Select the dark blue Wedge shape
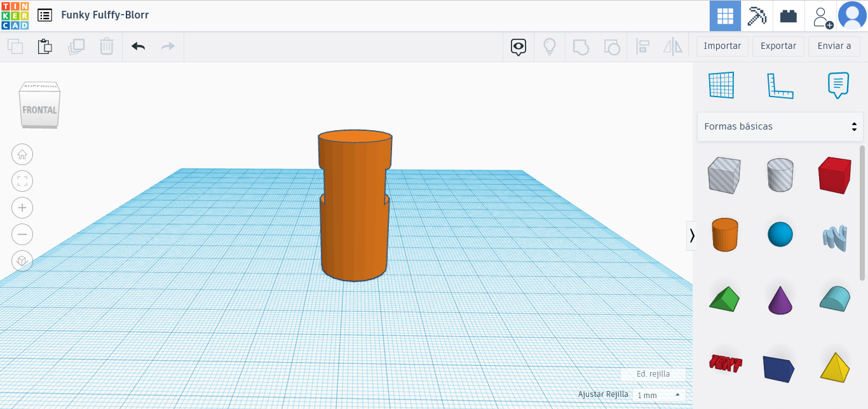The width and height of the screenshot is (868, 409). point(779,368)
